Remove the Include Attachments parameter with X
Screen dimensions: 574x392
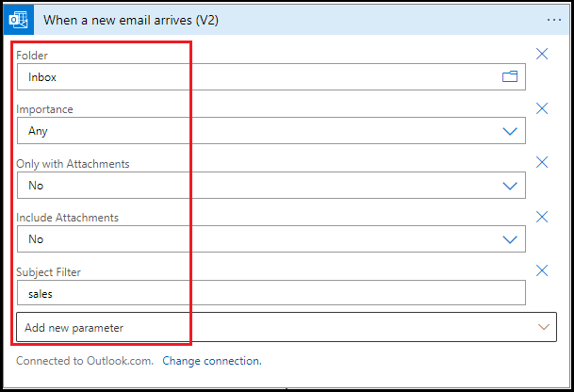pyautogui.click(x=542, y=217)
